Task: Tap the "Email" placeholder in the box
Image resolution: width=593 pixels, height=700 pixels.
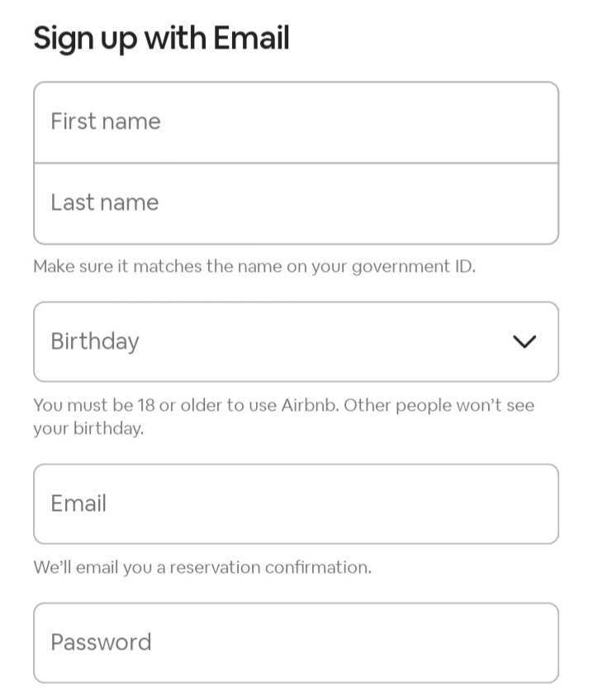Action: (x=78, y=503)
